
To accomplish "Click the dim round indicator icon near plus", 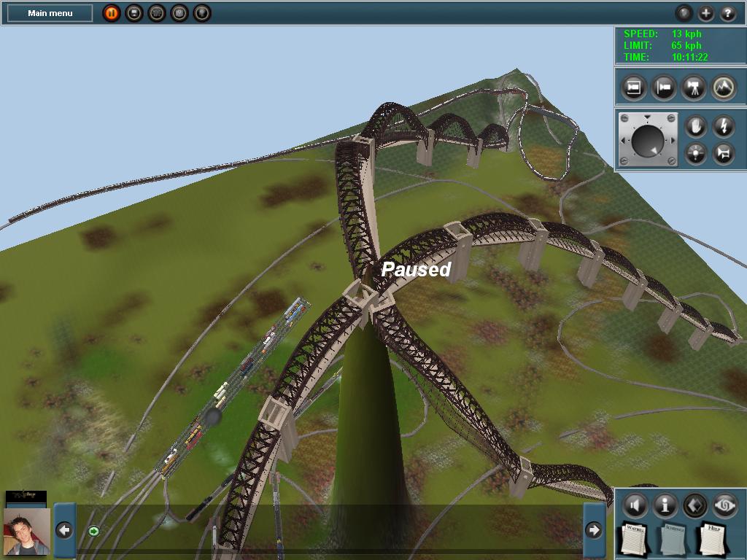I will tap(684, 13).
